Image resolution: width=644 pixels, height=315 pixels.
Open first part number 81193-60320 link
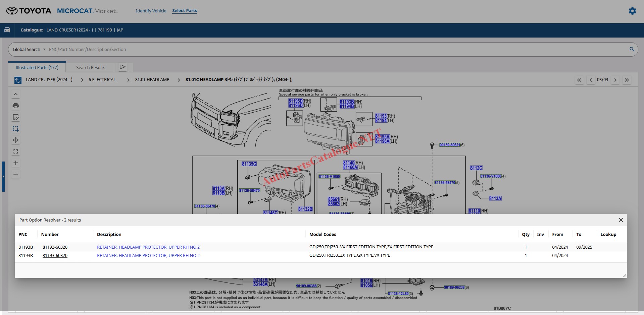55,247
